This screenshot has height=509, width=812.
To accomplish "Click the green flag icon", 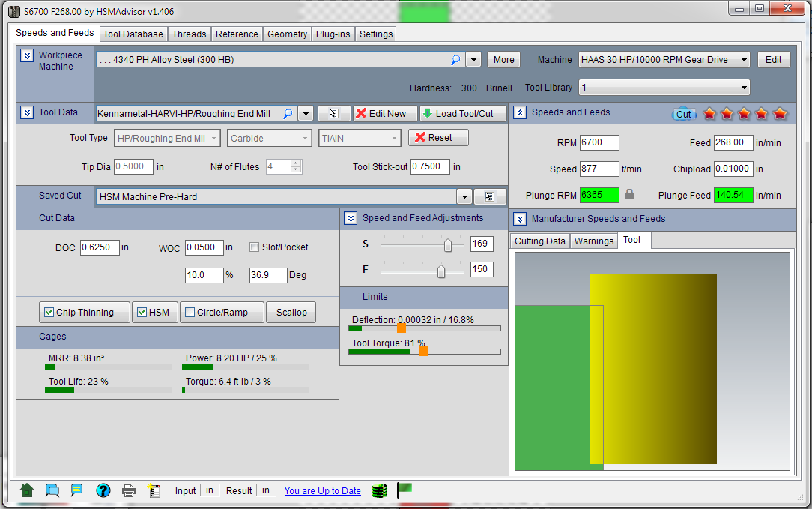I will (x=405, y=490).
